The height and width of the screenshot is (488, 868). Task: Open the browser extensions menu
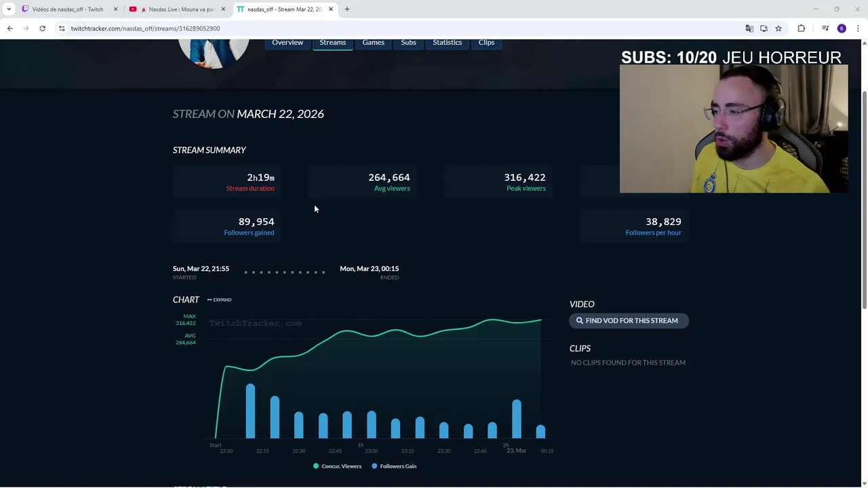click(x=802, y=28)
